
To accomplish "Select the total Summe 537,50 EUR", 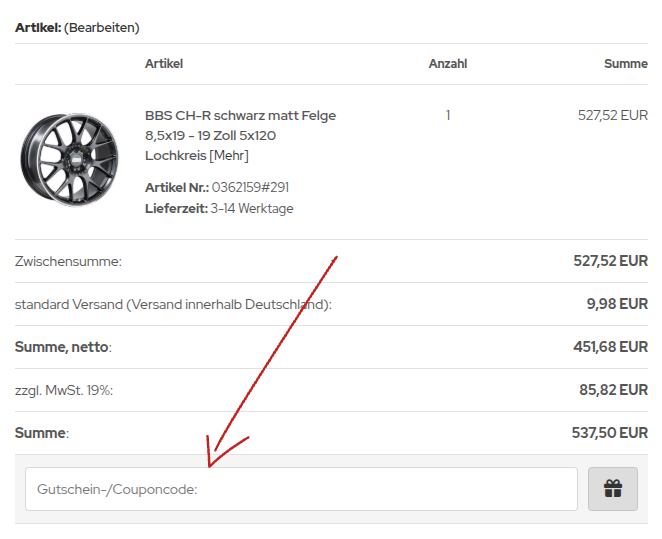I will tap(610, 433).
